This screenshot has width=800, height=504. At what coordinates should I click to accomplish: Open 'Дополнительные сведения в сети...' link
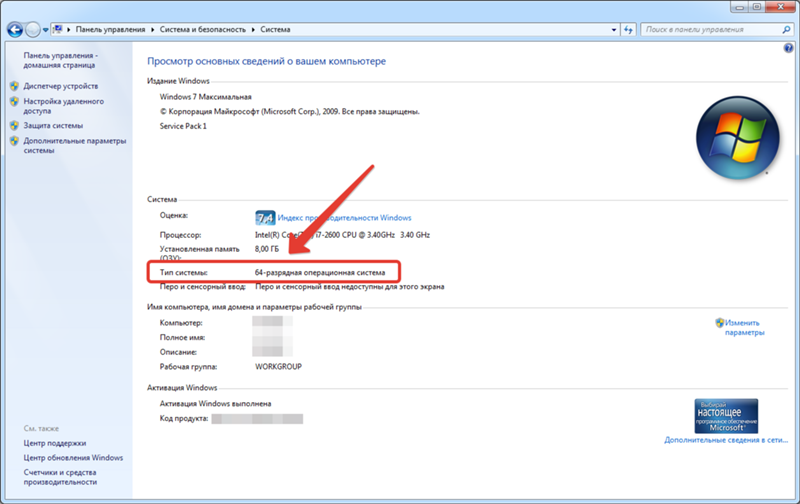(726, 440)
